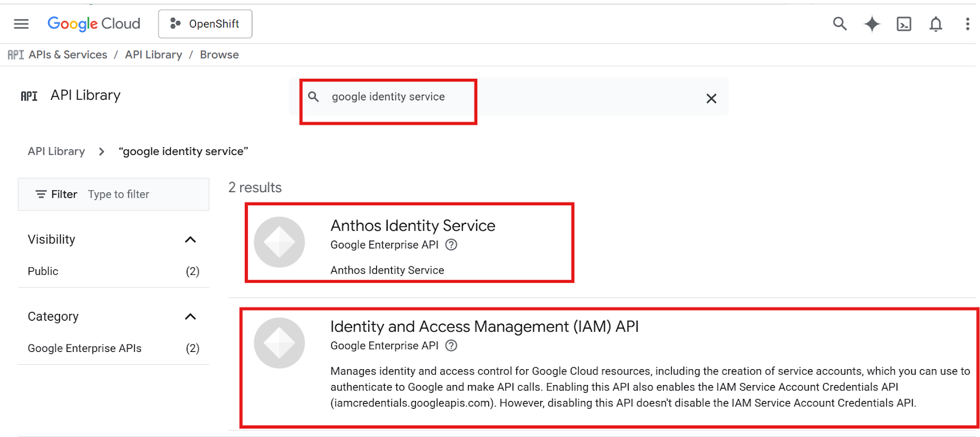
Task: Open the Anthos Identity Service result
Action: click(412, 226)
